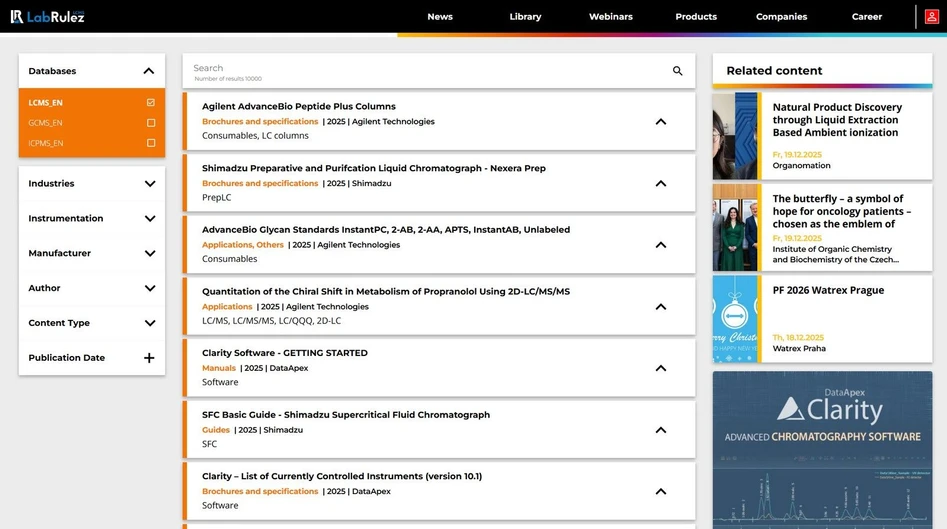Viewport: 947px width, 529px height.
Task: Expand the Manufacturer filter
Action: (149, 254)
